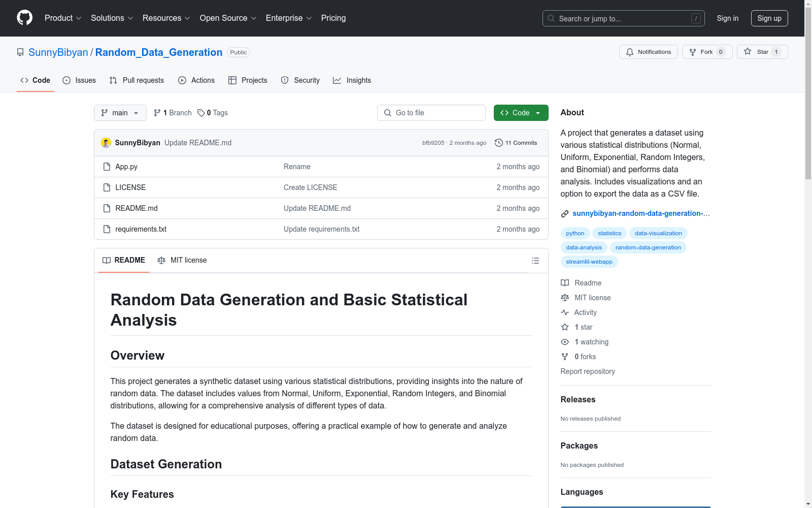The height and width of the screenshot is (508, 812).
Task: Click the Sign in link
Action: pos(728,18)
